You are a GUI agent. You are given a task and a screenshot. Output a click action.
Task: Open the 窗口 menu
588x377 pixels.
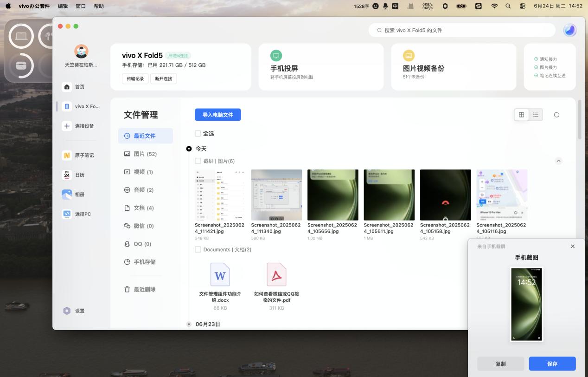[81, 6]
